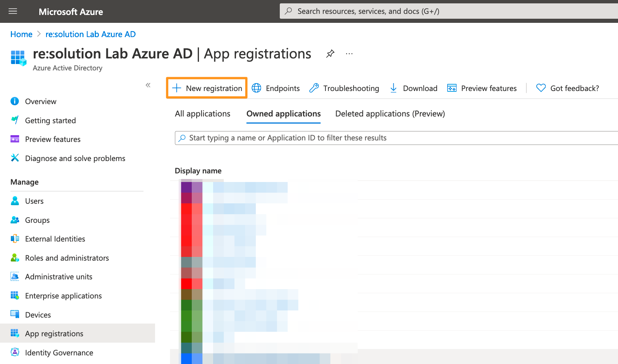Open Deleted applications (Preview) tab
This screenshot has width=618, height=364.
pyautogui.click(x=390, y=113)
